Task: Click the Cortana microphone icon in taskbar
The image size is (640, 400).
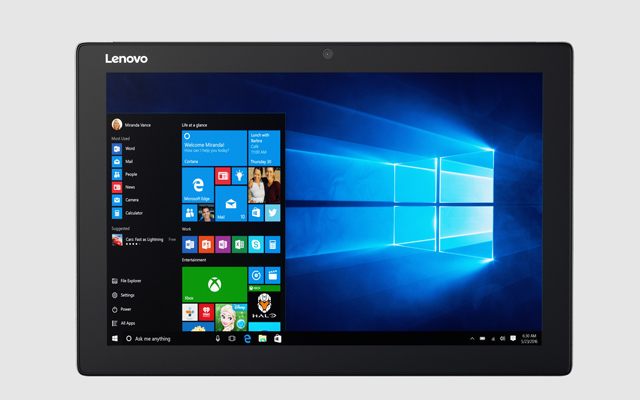Action: coord(218,339)
